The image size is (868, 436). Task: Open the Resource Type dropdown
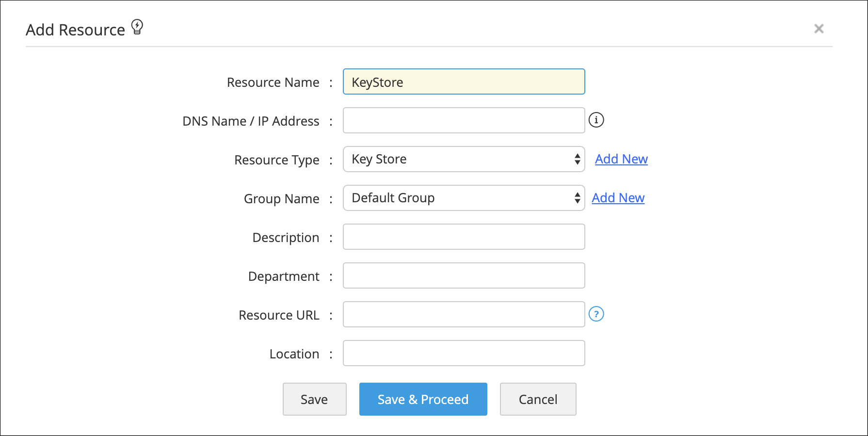pyautogui.click(x=464, y=159)
